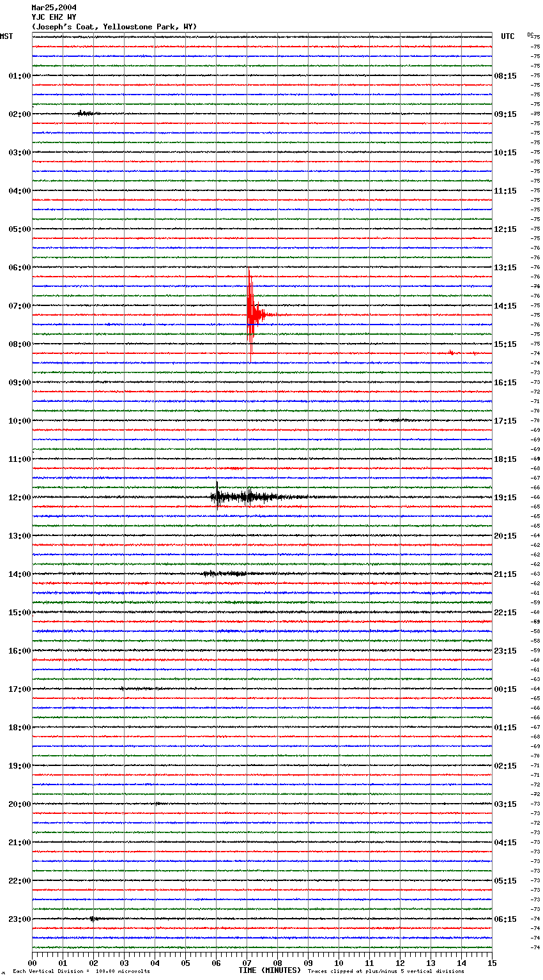Click the UTC column header
The width and height of the screenshot is (543, 980).
pos(508,36)
